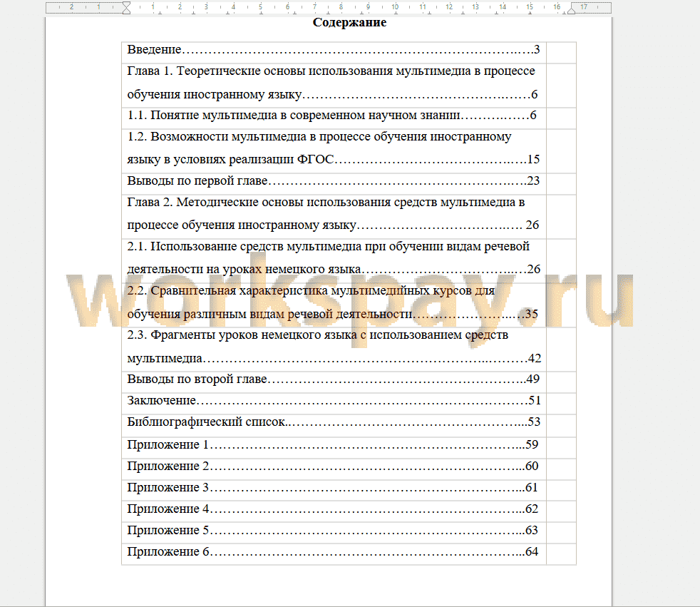
Task: Click the left indent marker on the ruler
Action: (x=126, y=8)
